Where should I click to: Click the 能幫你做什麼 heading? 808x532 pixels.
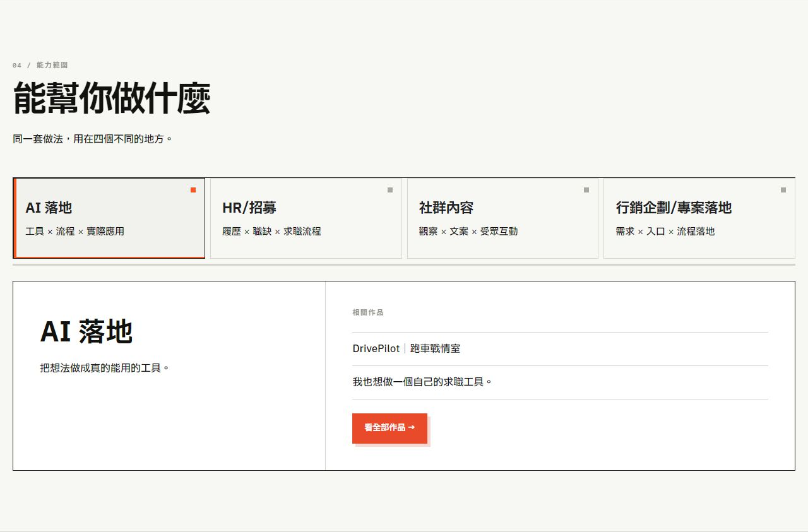click(x=112, y=98)
